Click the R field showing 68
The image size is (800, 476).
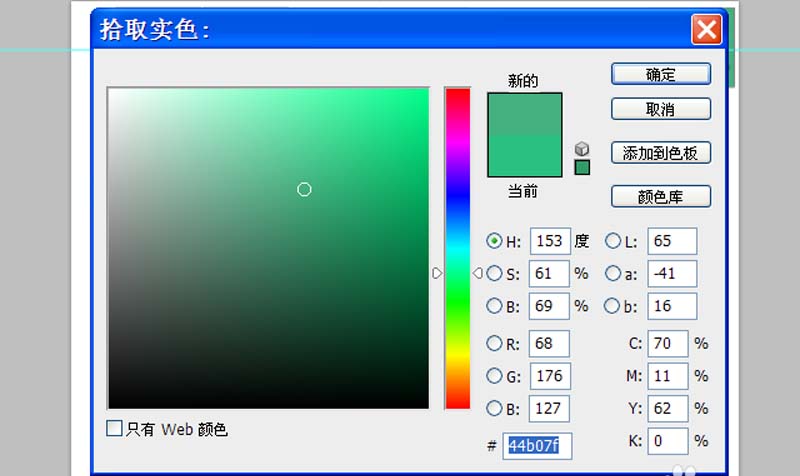549,343
